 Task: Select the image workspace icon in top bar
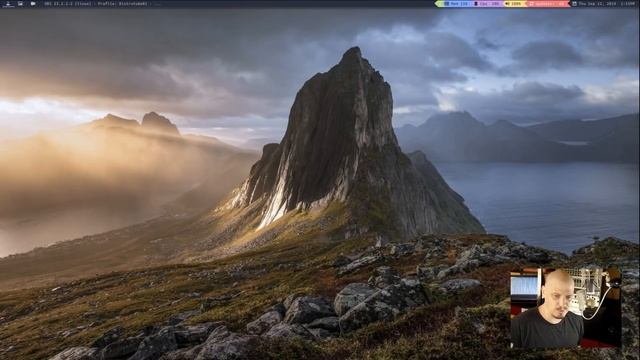click(x=20, y=4)
